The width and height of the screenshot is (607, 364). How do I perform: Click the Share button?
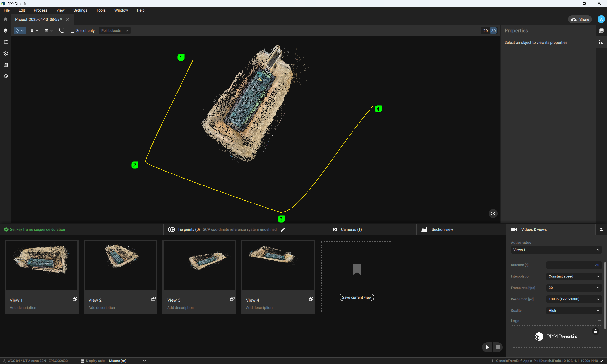pos(580,19)
